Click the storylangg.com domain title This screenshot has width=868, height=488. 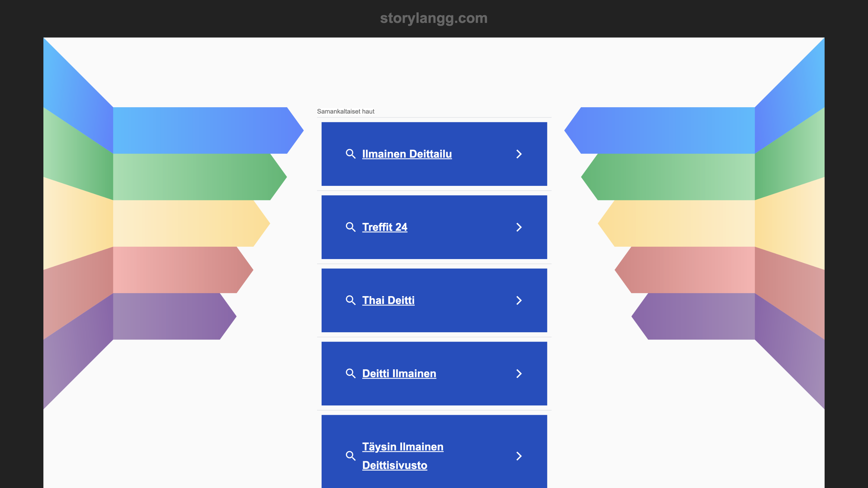433,18
